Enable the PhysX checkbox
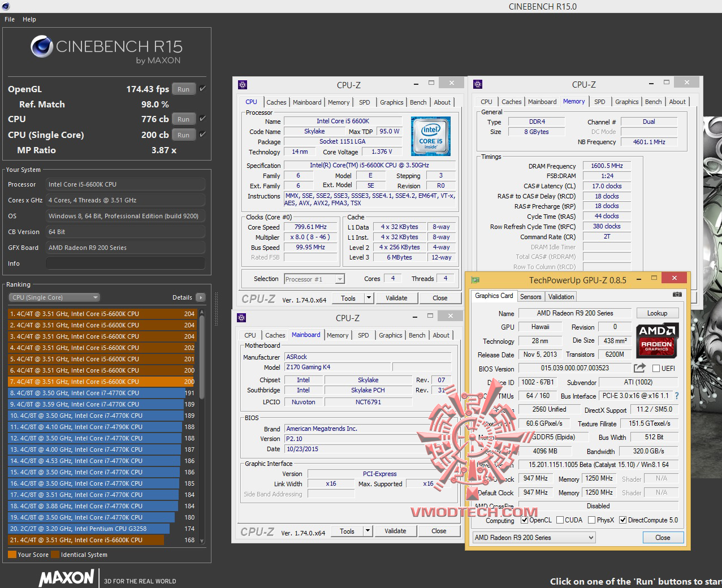722x588 pixels. tap(591, 520)
